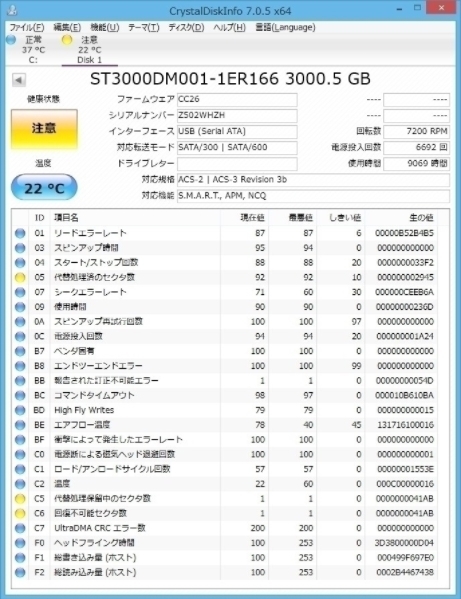
Task: Click the yellow status circle for ID 05
Action: click(x=20, y=277)
